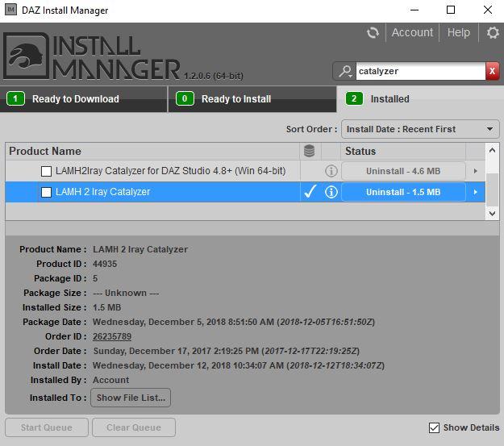
Task: Open the settings gear icon
Action: coord(493,32)
